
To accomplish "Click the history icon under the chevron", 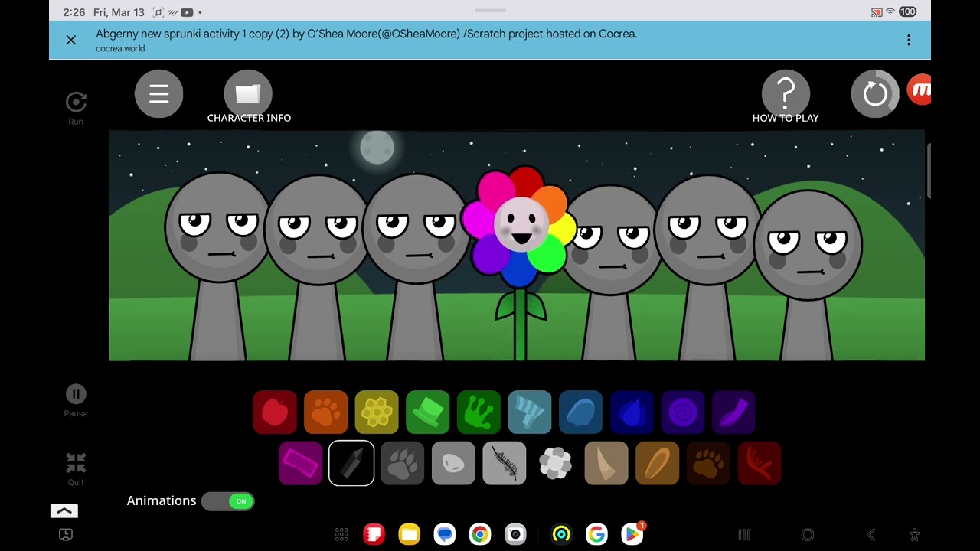I will tap(66, 535).
